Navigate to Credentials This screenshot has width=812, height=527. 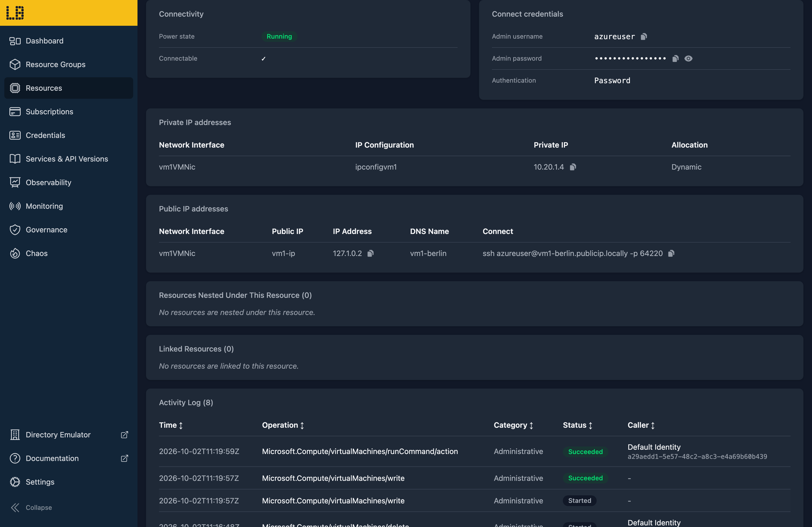point(68,135)
